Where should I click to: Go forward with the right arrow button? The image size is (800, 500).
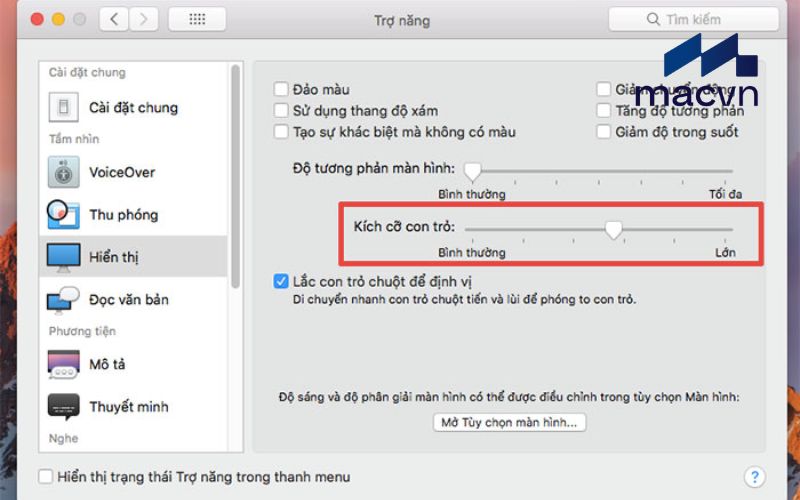click(143, 19)
